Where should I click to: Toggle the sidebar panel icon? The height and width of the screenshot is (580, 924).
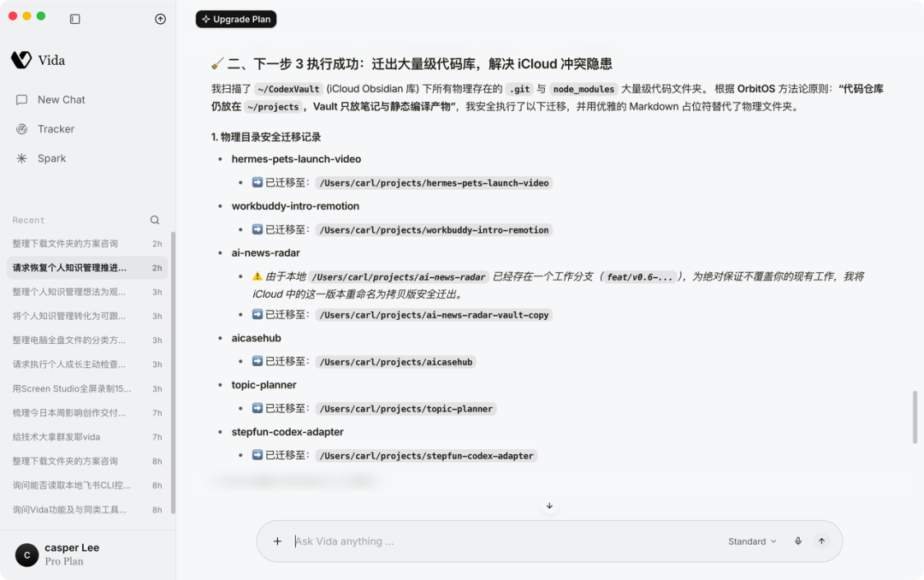click(74, 19)
